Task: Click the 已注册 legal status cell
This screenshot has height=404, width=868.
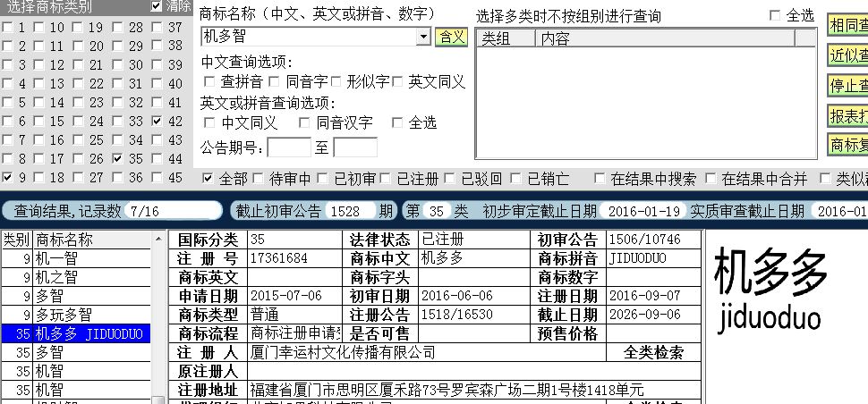Action: (474, 240)
